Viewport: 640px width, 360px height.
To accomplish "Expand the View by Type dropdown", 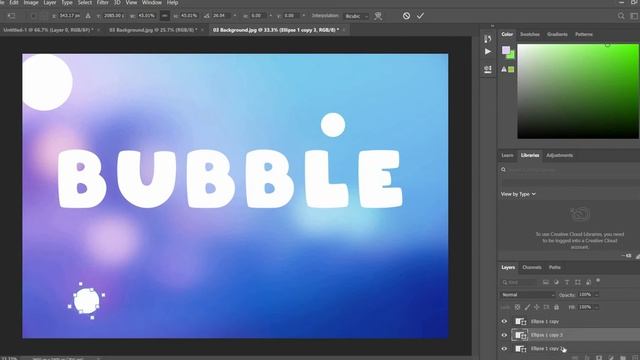I will [x=518, y=194].
